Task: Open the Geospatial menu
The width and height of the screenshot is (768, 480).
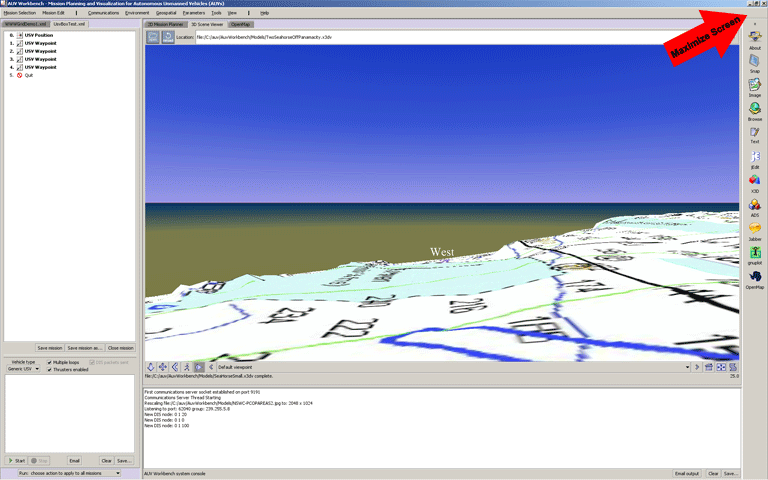Action: [165, 12]
